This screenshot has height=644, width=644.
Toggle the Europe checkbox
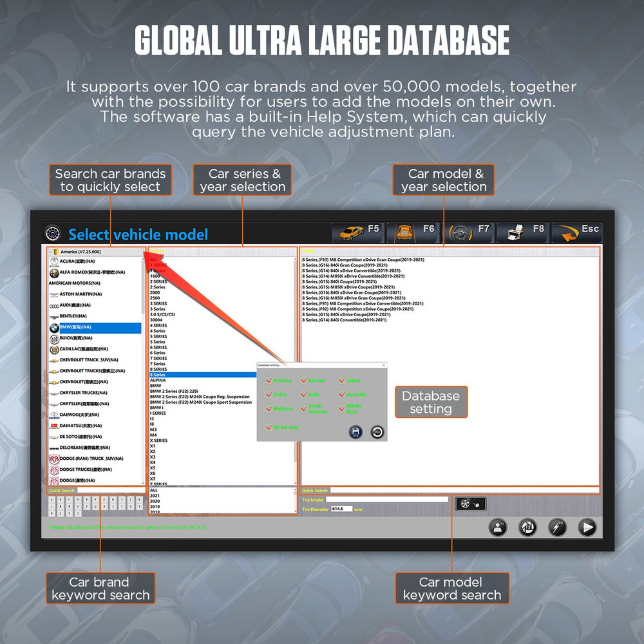coord(304,381)
